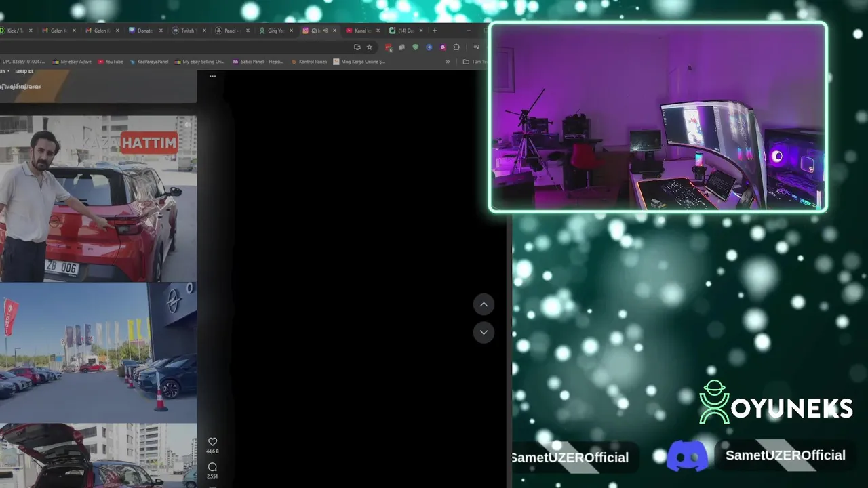Bookmark this page with the star icon
Viewport: 868px width, 488px height.
(370, 47)
